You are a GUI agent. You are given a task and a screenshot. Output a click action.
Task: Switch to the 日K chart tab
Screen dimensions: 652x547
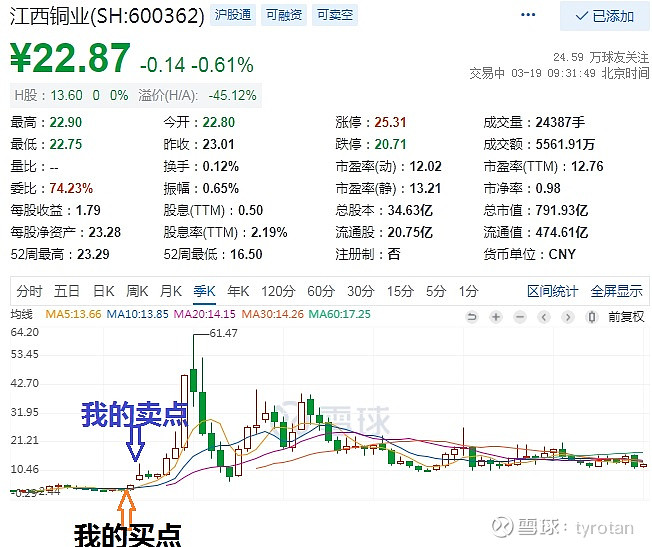[103, 291]
